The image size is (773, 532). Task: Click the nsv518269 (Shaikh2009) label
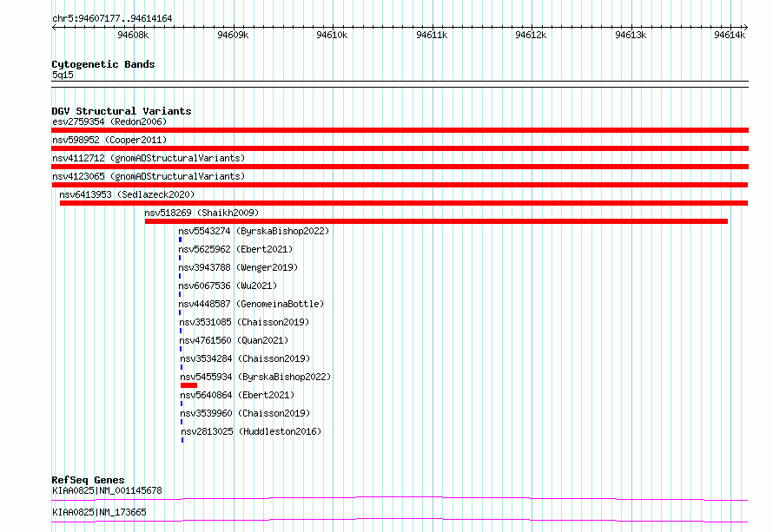click(202, 213)
